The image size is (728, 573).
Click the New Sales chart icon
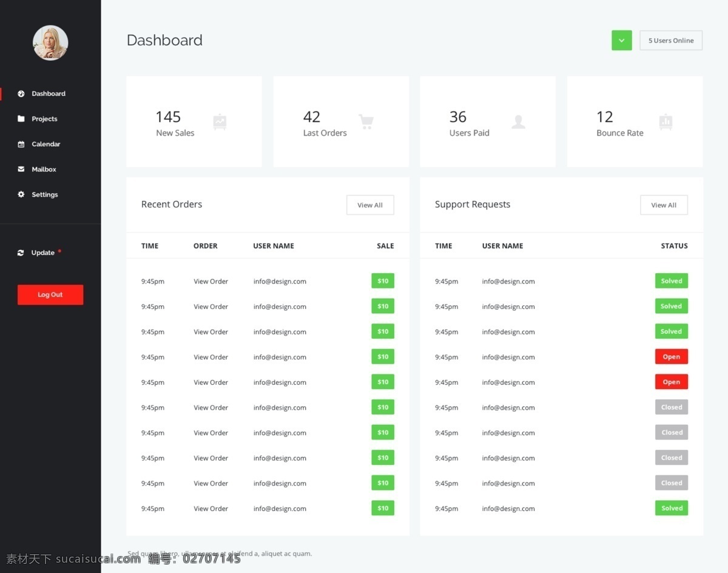[220, 122]
